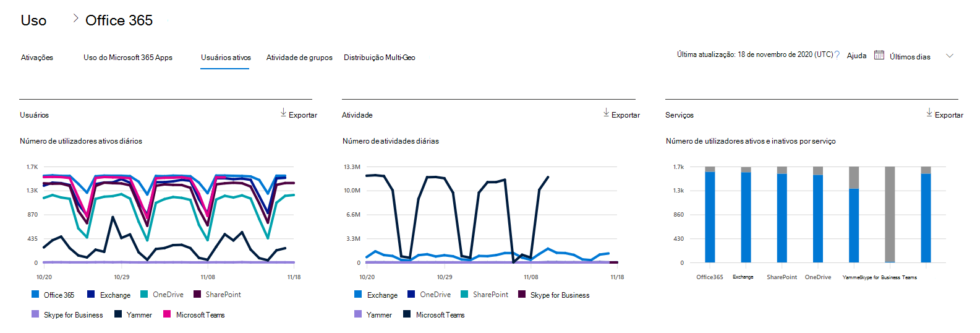
Task: Open the Atividade de grupos tab
Action: click(299, 58)
